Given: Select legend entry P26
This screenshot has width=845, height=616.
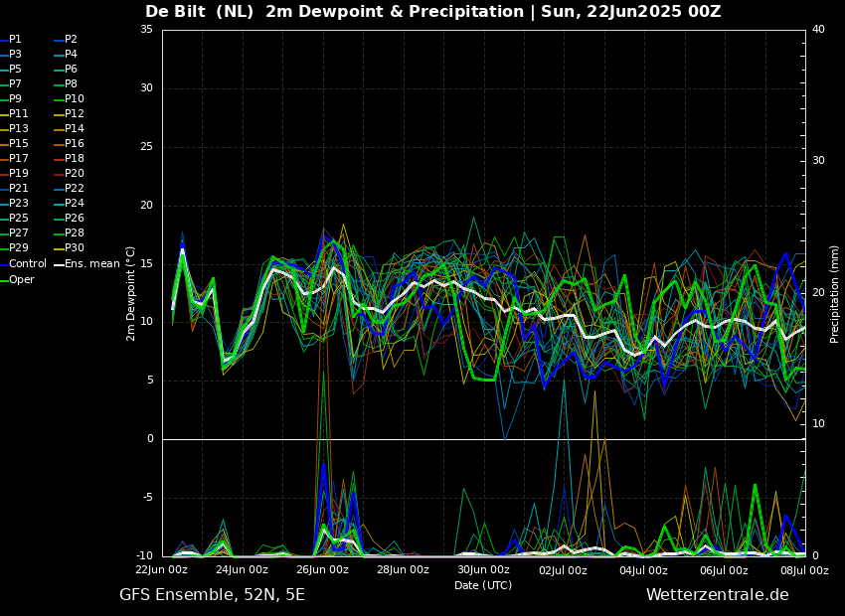Looking at the screenshot, I should tap(69, 218).
